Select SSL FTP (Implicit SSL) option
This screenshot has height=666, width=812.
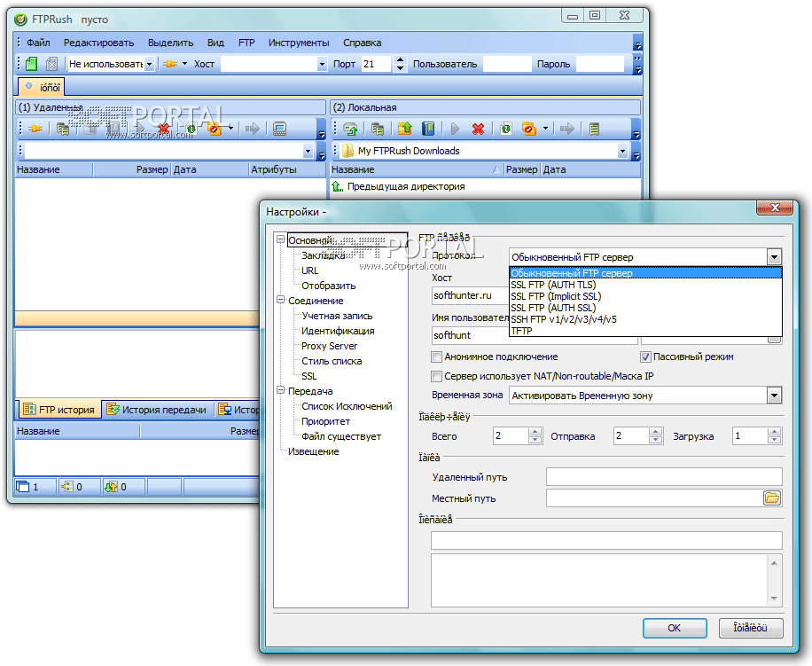point(645,296)
